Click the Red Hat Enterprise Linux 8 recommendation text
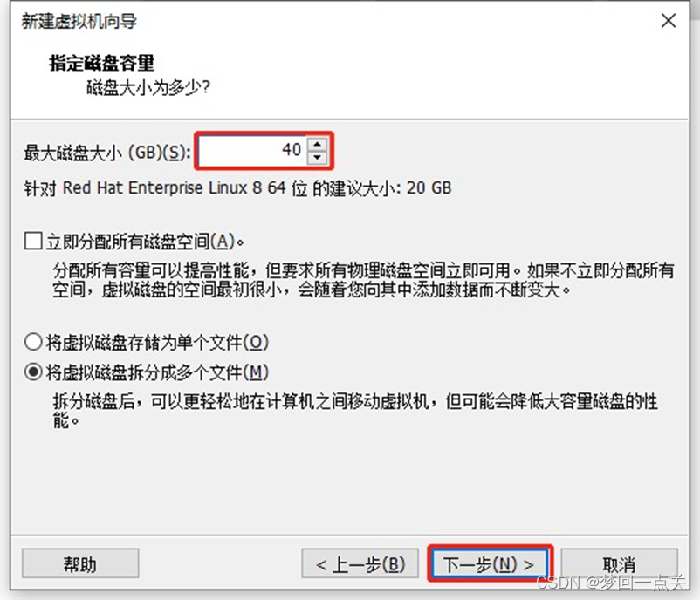700x600 pixels. pos(237,187)
